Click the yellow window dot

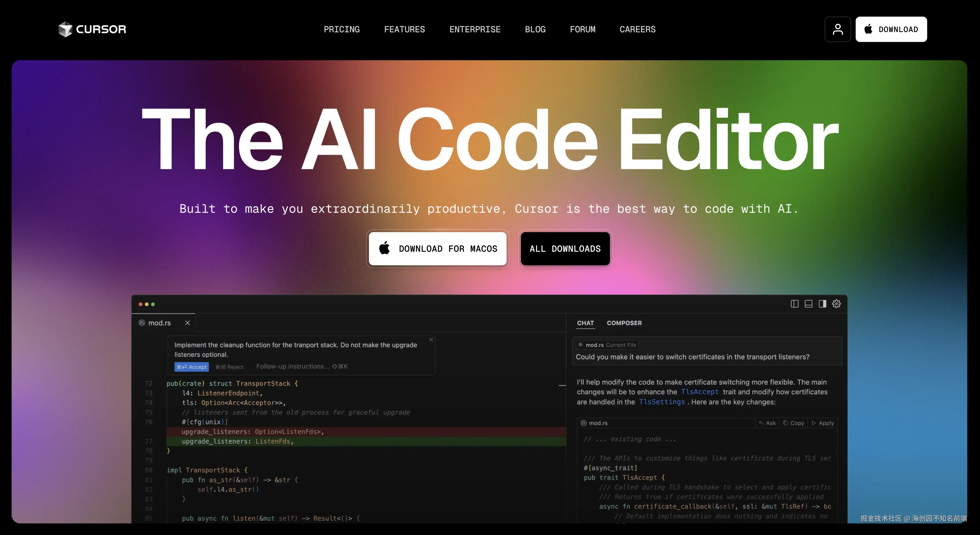[x=146, y=304]
